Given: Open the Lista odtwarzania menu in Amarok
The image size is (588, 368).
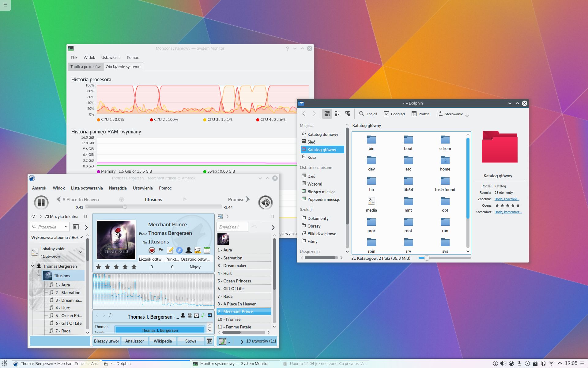Looking at the screenshot, I should (x=87, y=188).
